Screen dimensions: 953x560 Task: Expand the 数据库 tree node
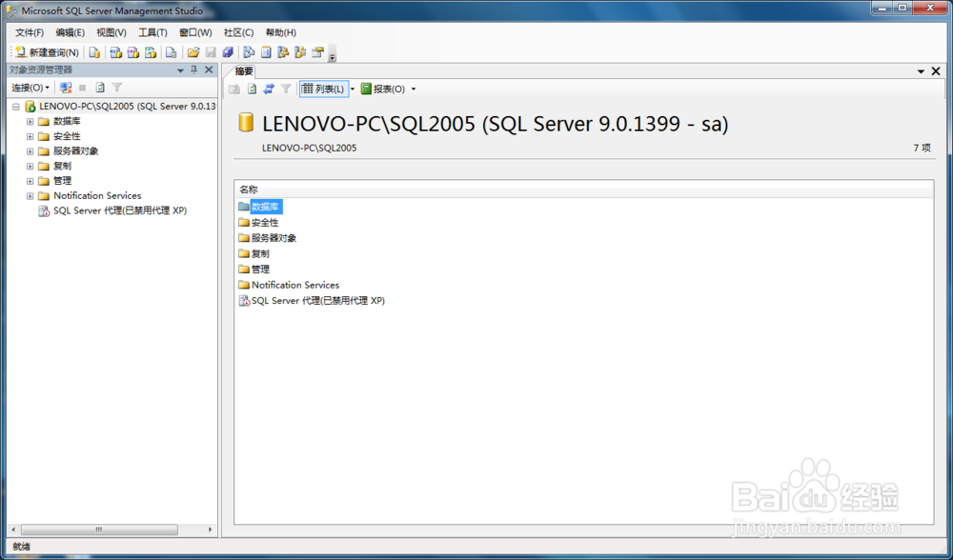[x=30, y=122]
